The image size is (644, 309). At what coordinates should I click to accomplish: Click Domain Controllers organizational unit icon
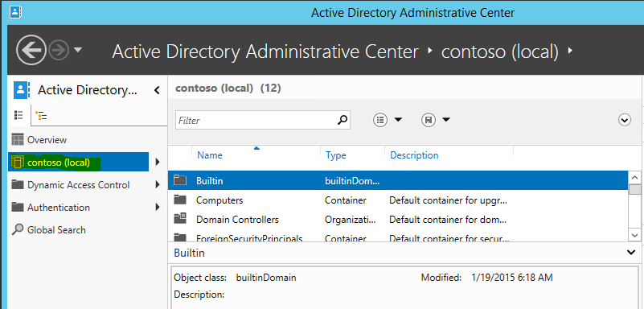click(180, 219)
